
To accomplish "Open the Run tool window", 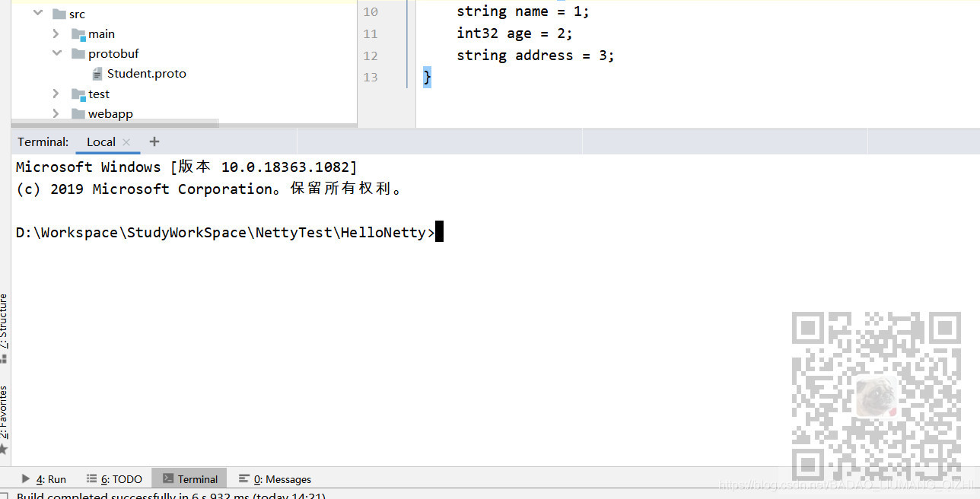I will tap(50, 478).
